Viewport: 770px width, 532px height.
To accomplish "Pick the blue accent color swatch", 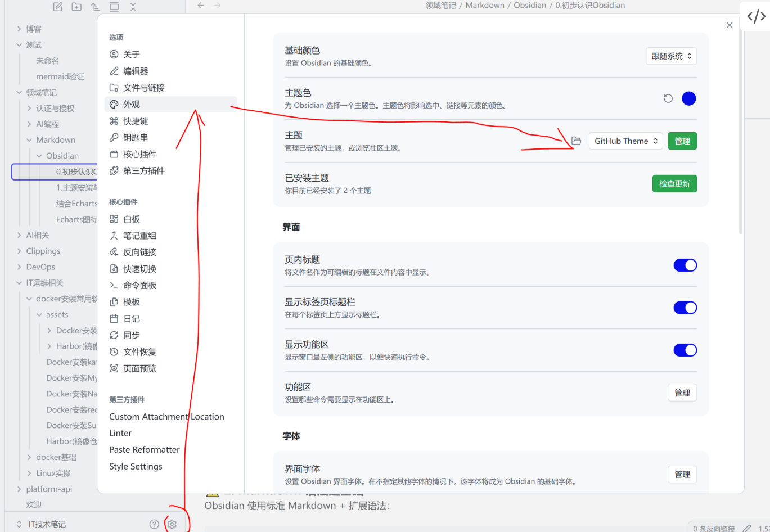I will pyautogui.click(x=689, y=98).
